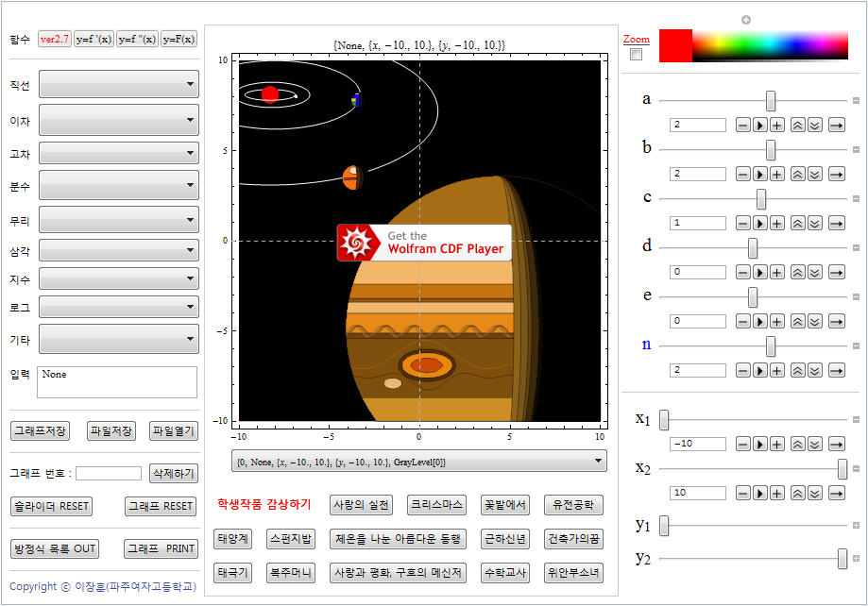Viewport: 868px width, 606px height.
Task: Click the 그래프 PRINT button
Action: (161, 548)
